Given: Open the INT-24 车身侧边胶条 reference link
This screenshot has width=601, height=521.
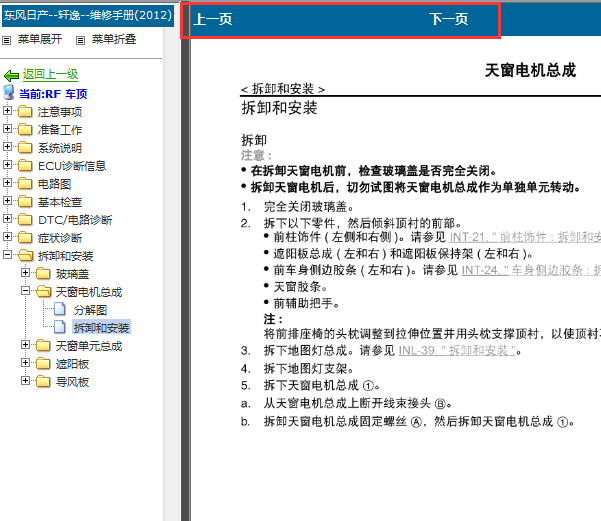Looking at the screenshot, I should (x=531, y=270).
